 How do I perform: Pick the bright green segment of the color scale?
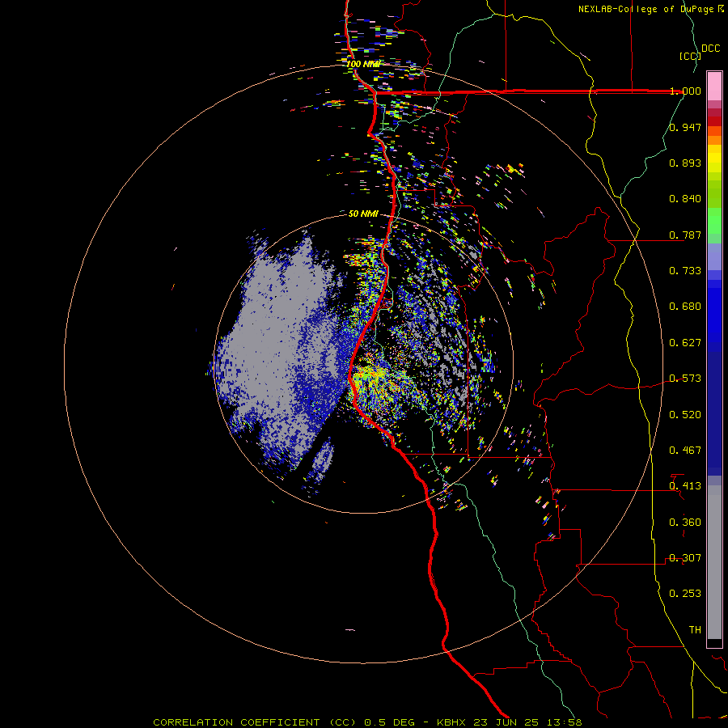714,221
